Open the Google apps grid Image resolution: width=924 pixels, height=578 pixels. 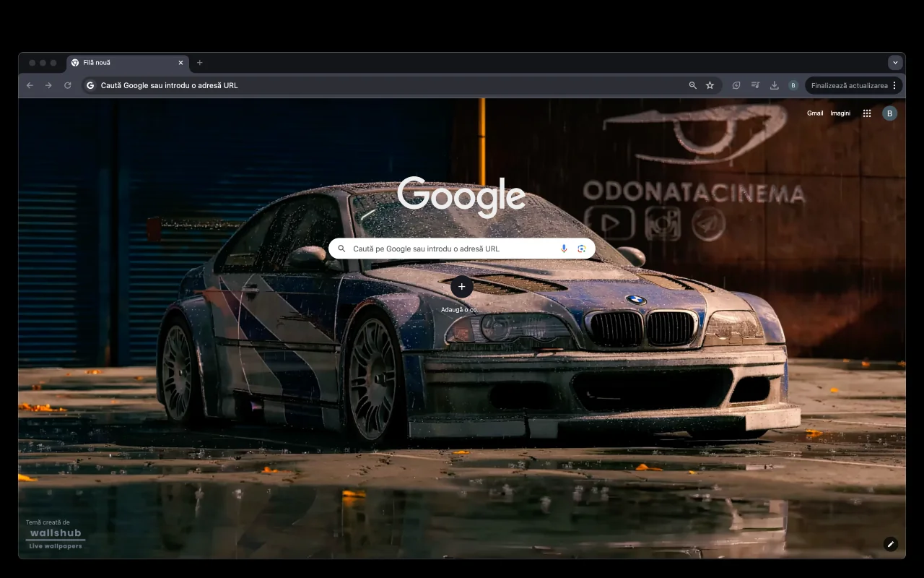click(867, 113)
